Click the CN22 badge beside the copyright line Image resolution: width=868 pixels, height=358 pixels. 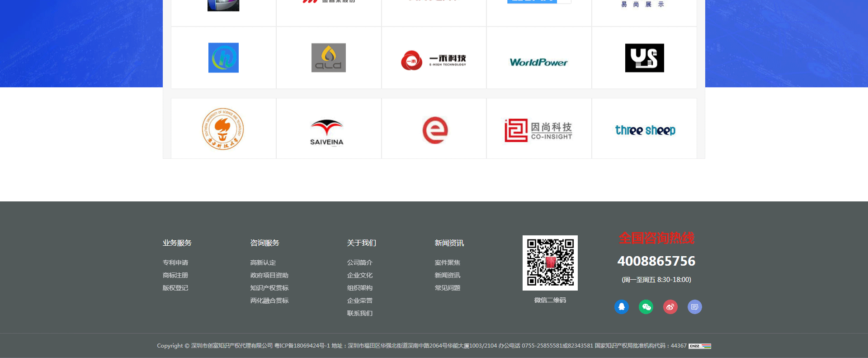click(x=700, y=346)
